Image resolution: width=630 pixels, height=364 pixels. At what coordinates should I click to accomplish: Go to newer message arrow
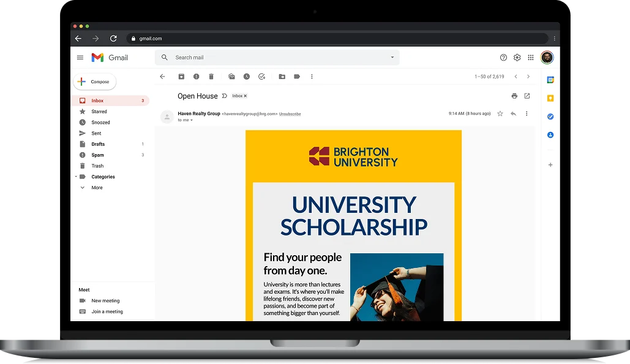click(516, 76)
